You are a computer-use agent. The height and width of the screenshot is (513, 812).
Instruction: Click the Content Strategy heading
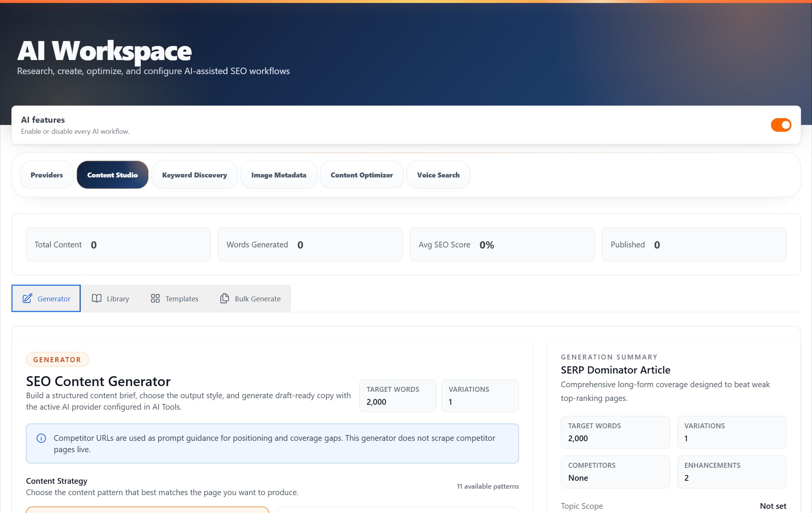(x=57, y=481)
